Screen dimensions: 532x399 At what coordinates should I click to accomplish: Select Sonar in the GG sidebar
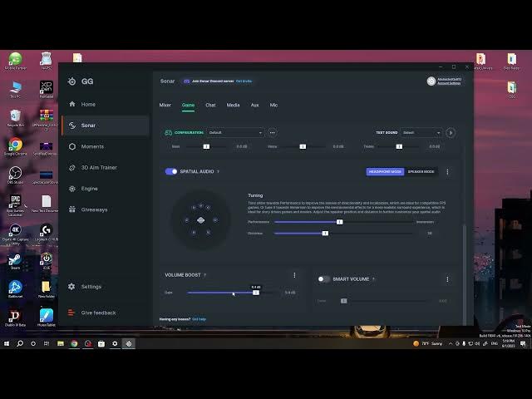point(106,126)
